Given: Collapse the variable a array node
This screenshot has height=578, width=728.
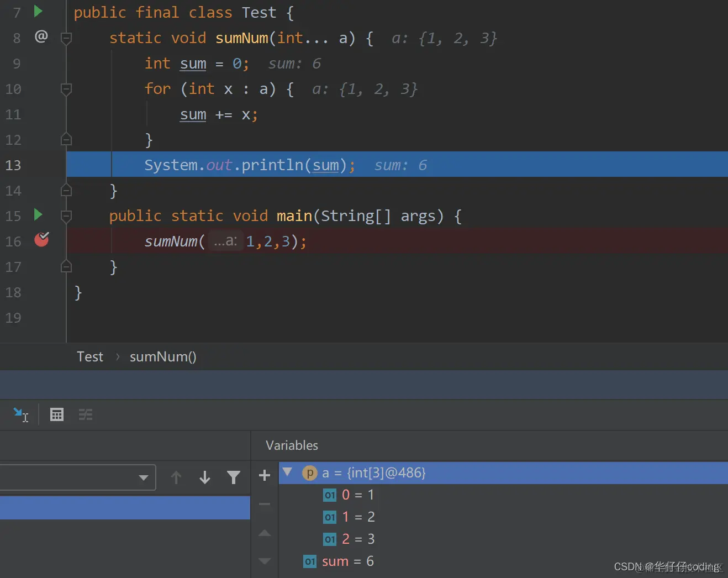Looking at the screenshot, I should [287, 472].
